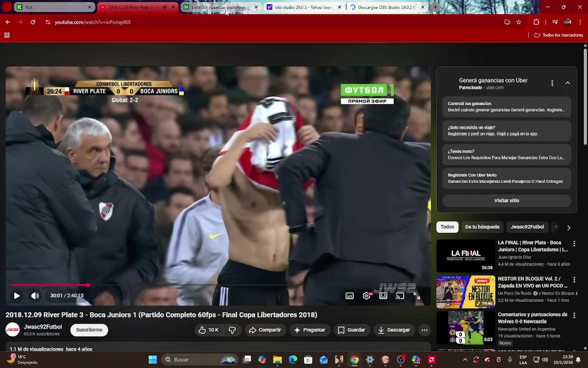Open options menu for NESTOR EN BLOQUE video

[574, 280]
